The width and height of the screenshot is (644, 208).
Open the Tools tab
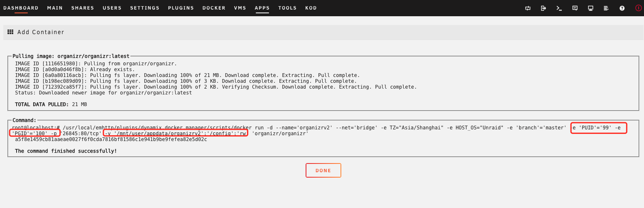(x=288, y=8)
